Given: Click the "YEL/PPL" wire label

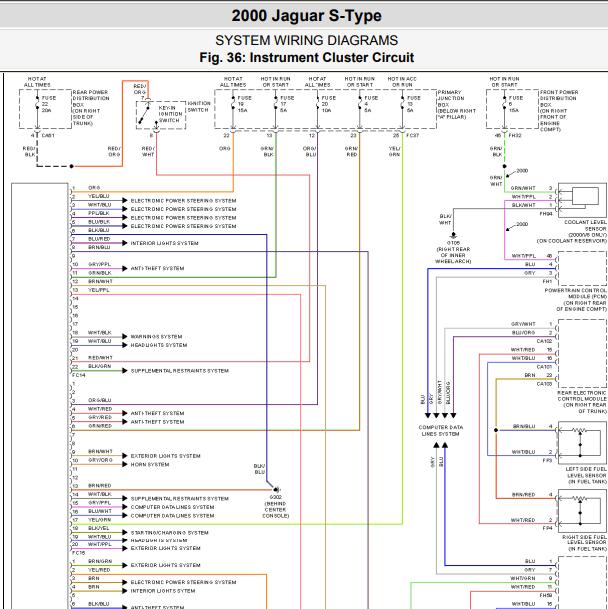Looking at the screenshot, I should click(x=99, y=290).
